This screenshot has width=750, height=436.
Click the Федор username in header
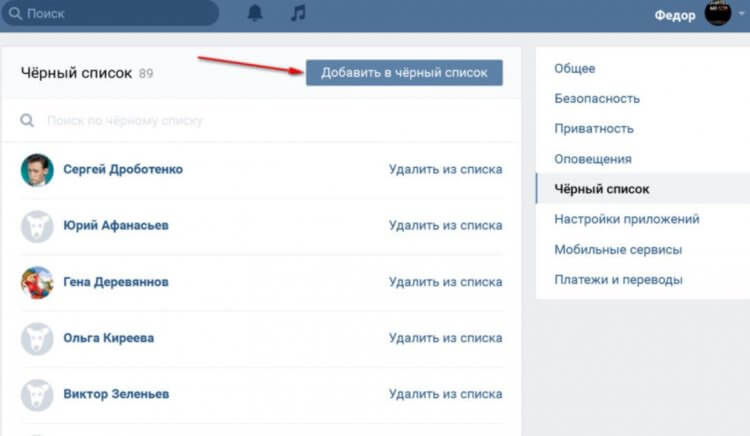point(675,15)
